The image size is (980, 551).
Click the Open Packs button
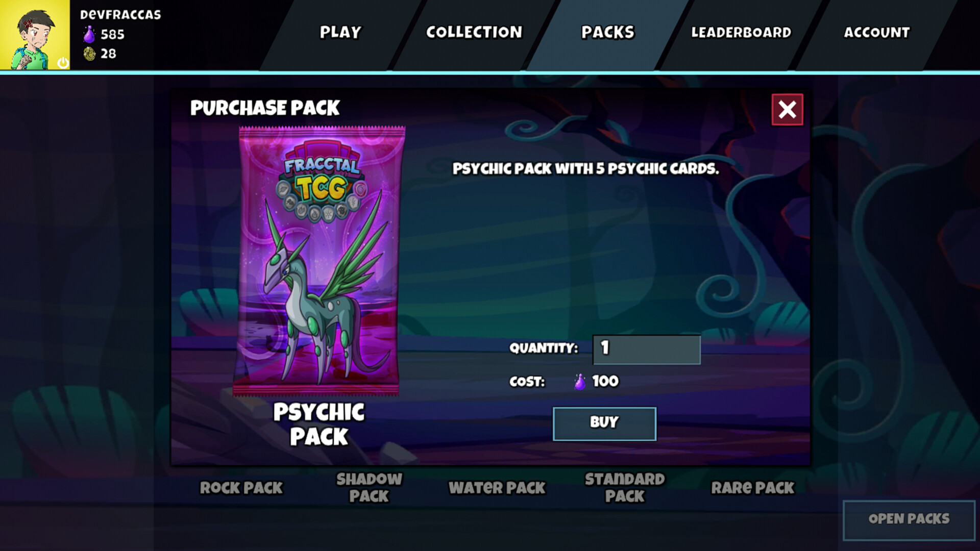(x=909, y=520)
